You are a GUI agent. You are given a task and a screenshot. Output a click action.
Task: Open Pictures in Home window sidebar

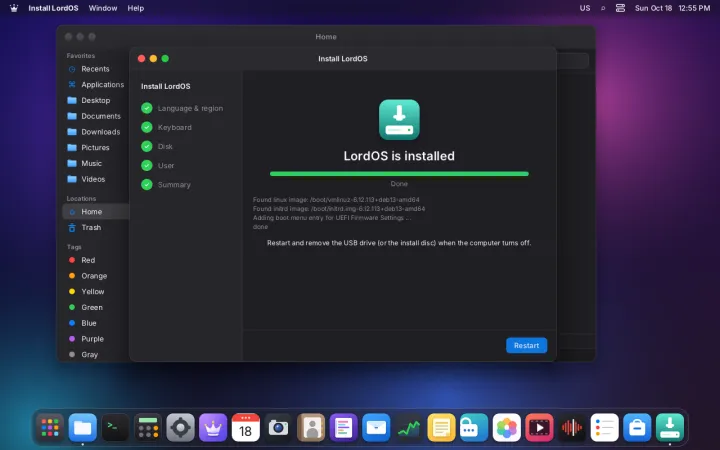point(95,147)
